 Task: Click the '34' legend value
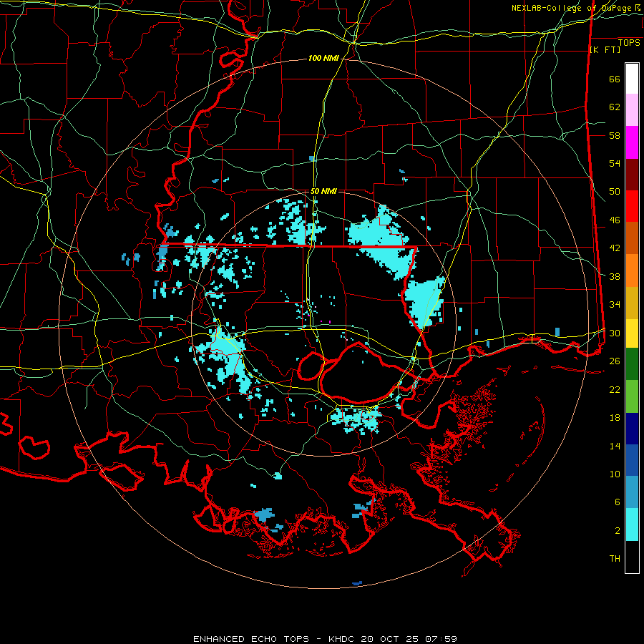tap(615, 305)
